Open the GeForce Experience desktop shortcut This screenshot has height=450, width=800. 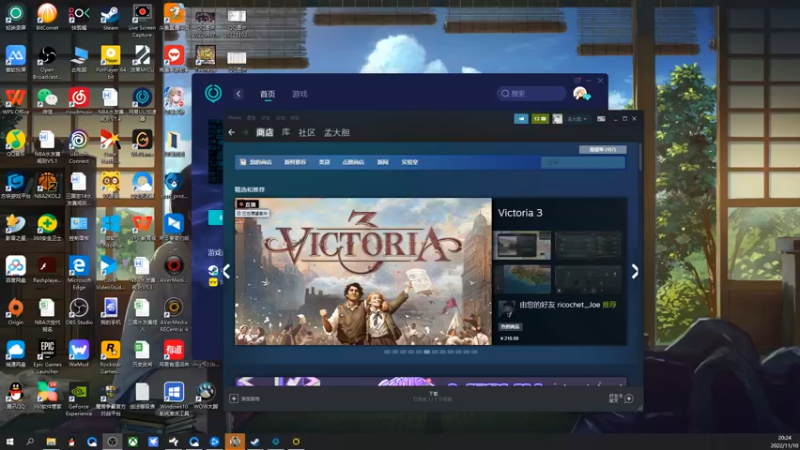pyautogui.click(x=79, y=399)
